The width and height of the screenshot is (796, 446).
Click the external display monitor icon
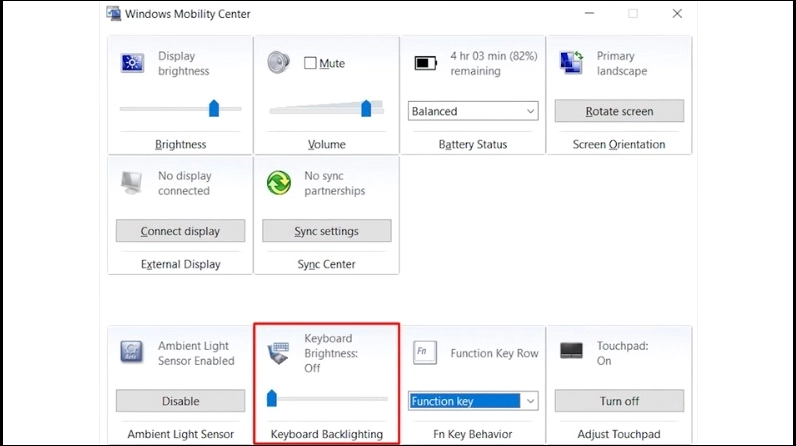tap(132, 183)
